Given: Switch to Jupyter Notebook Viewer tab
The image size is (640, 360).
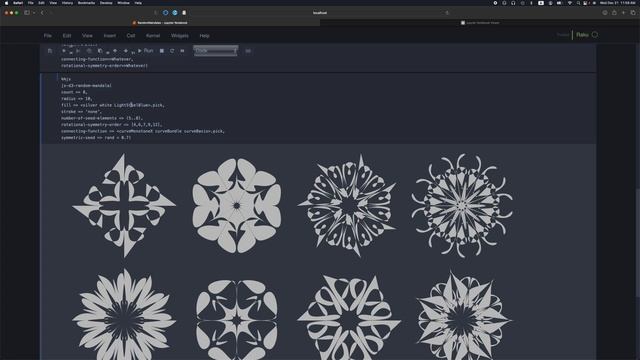Looking at the screenshot, I should coord(480,23).
